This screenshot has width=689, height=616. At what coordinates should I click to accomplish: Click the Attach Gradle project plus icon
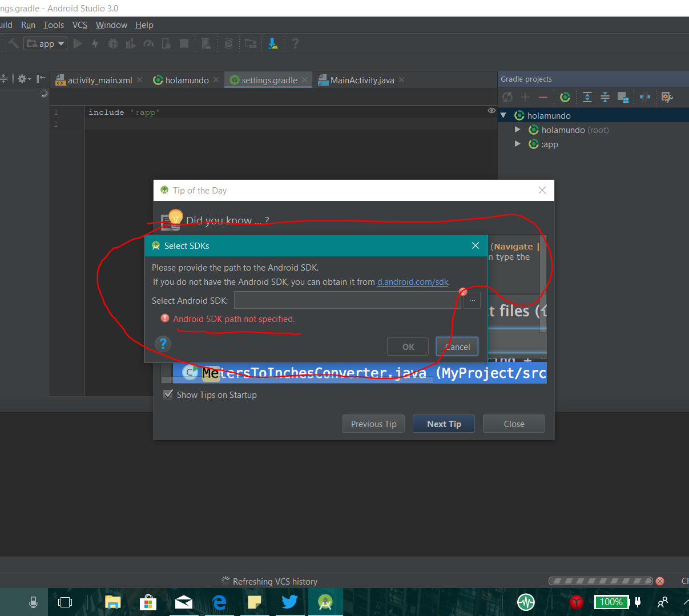[x=525, y=97]
